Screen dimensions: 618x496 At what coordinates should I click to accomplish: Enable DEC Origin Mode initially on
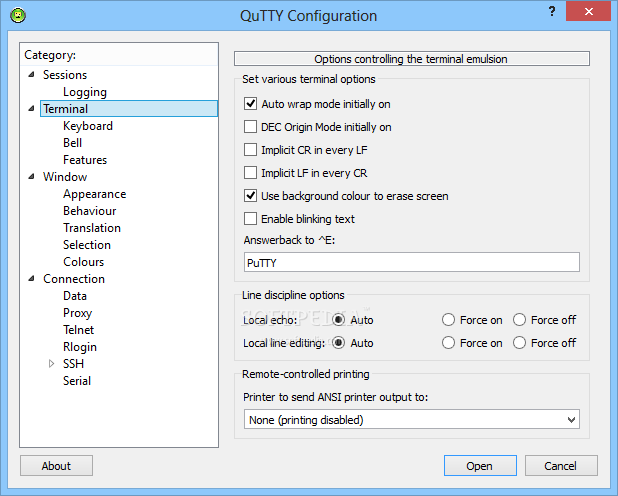[x=250, y=127]
